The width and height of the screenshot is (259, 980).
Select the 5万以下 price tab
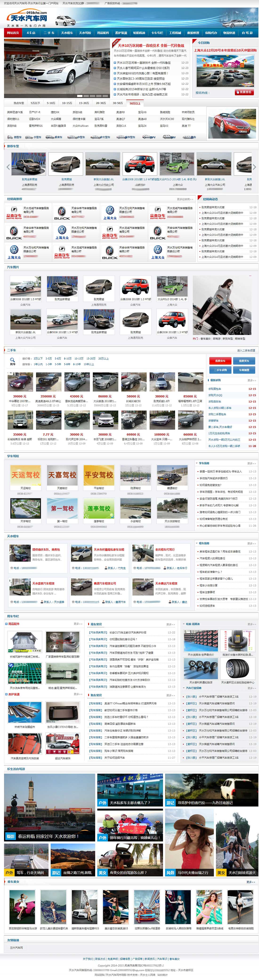click(35, 103)
